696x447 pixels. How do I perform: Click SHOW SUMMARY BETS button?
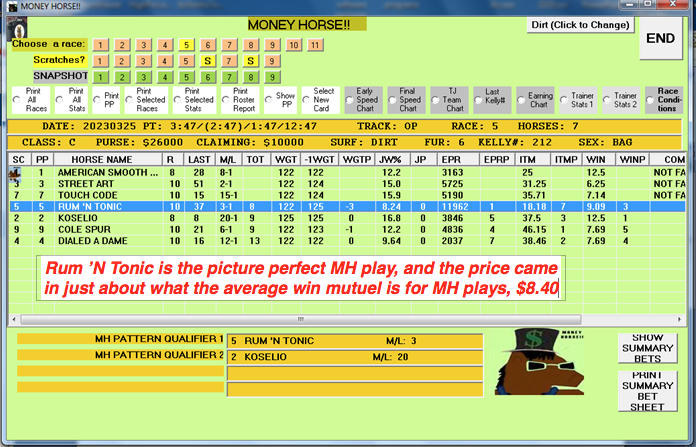[x=648, y=348]
